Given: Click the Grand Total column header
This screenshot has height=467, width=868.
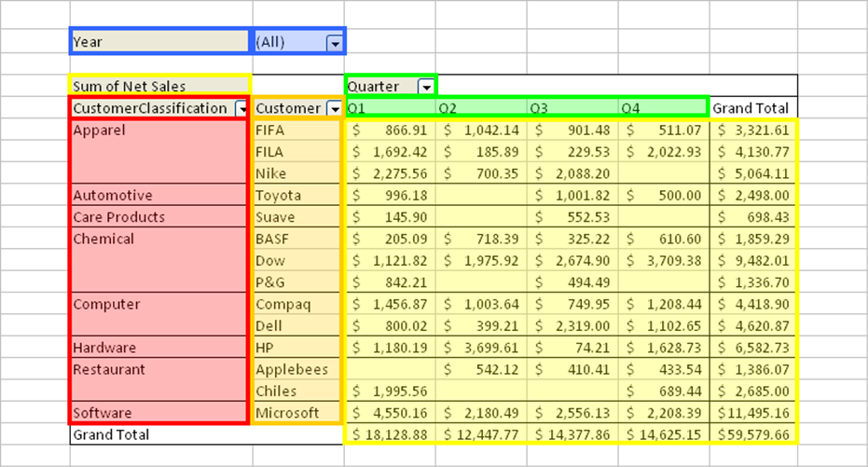Looking at the screenshot, I should pyautogui.click(x=751, y=108).
